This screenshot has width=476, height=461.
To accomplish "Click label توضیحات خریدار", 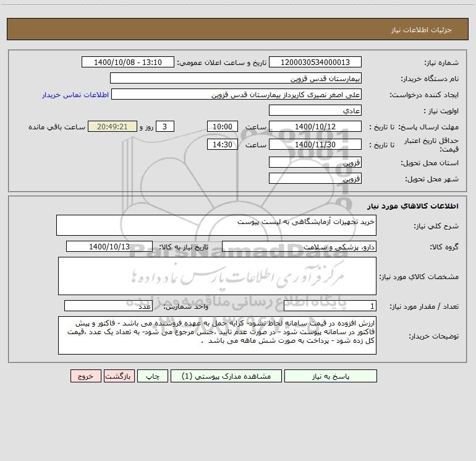I will [x=433, y=336].
